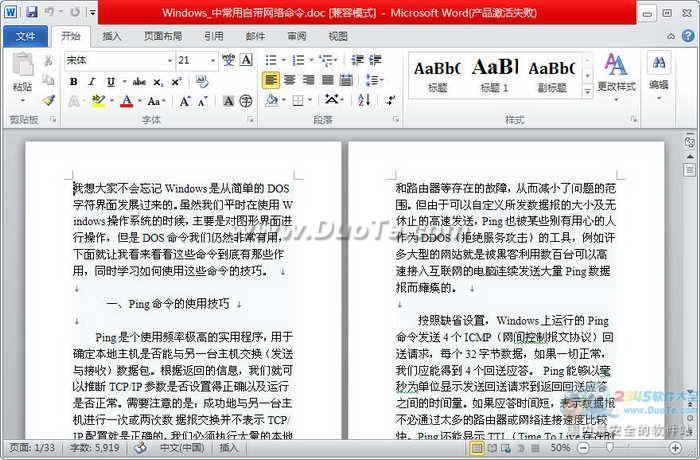700x460 pixels.
Task: Click the character border A icon
Action: (246, 60)
